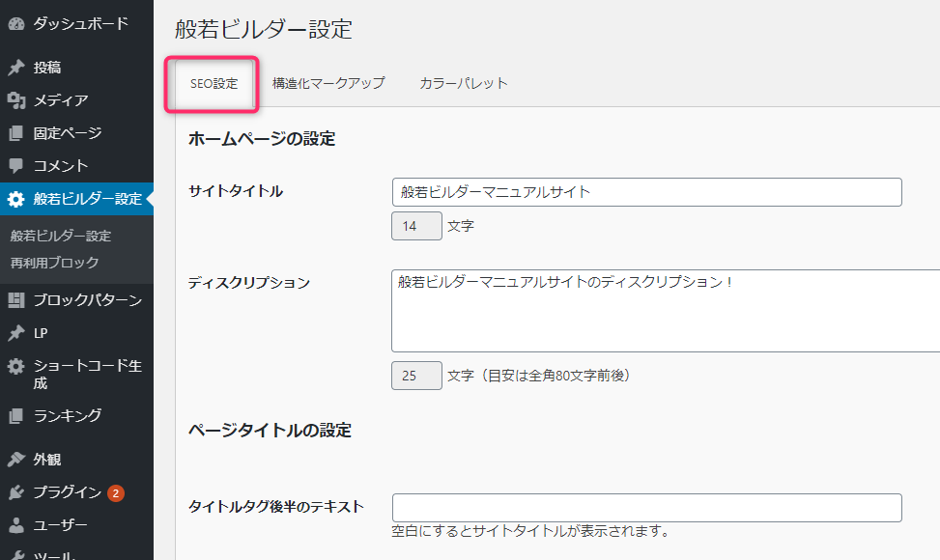Viewport: 940px width, 560px height.
Task: Click the 固定ページ pages icon
Action: [16, 133]
